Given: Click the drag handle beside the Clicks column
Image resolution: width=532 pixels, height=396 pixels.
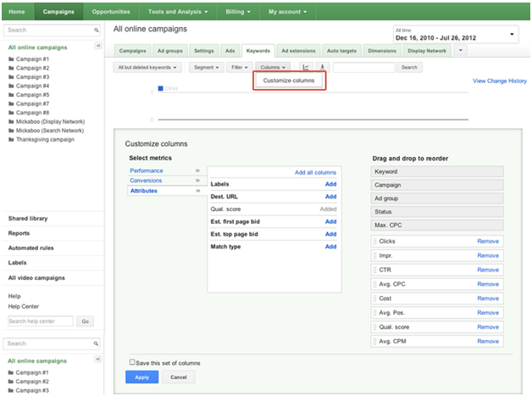Looking at the screenshot, I should (374, 242).
